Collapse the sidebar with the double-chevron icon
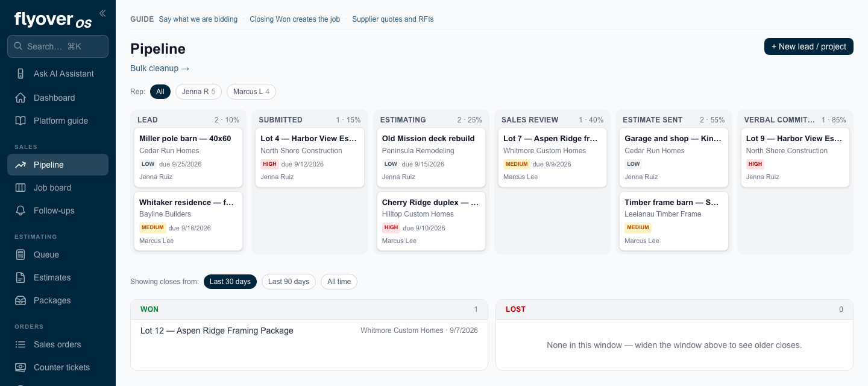868x386 pixels. [102, 13]
